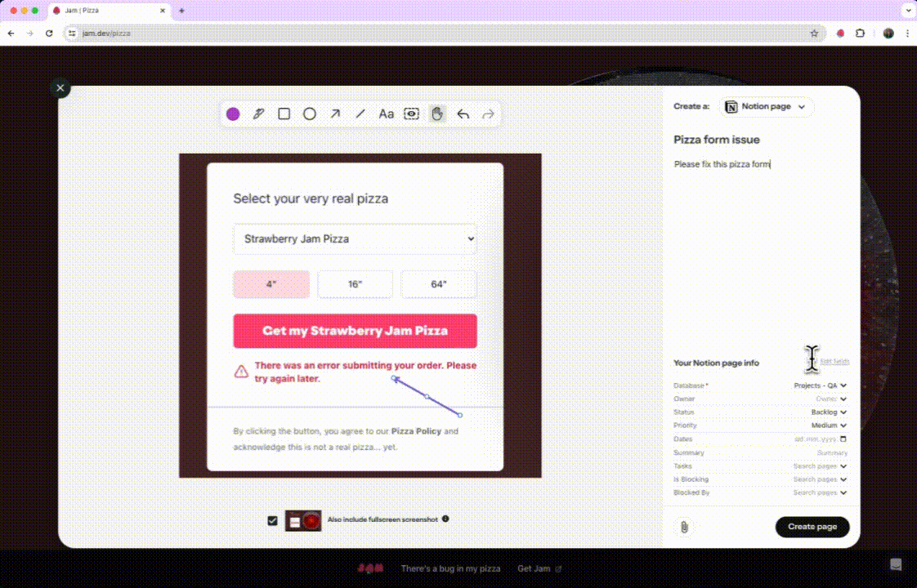This screenshot has width=917, height=588.
Task: Expand the Priority Medium dropdown
Action: [829, 425]
